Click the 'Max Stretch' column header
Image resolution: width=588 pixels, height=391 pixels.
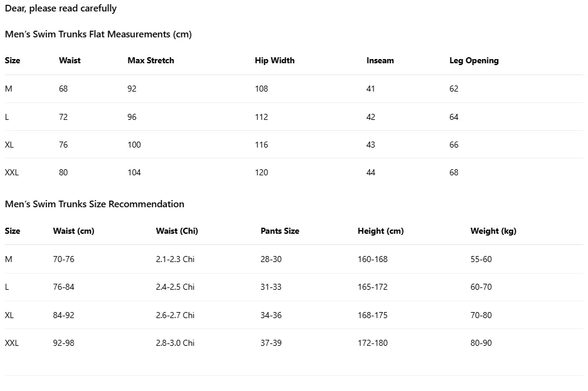tap(151, 60)
